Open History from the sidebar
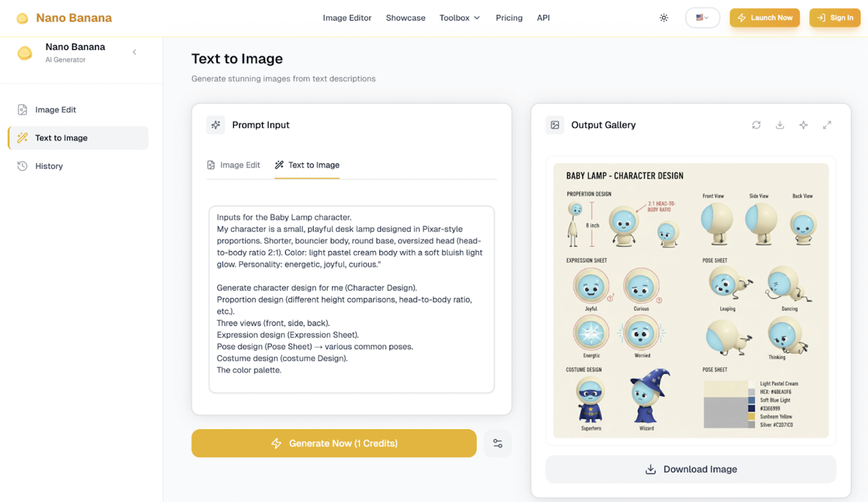 [x=49, y=166]
